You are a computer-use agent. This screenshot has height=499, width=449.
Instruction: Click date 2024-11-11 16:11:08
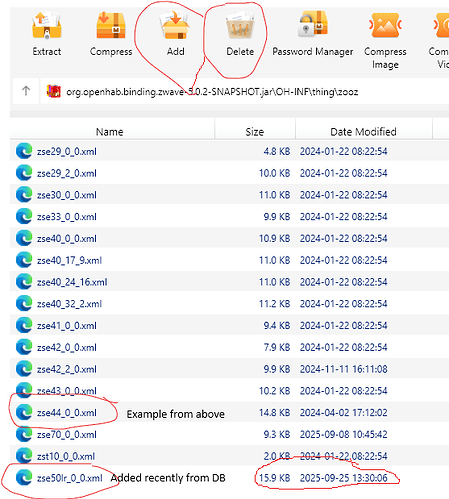(343, 369)
